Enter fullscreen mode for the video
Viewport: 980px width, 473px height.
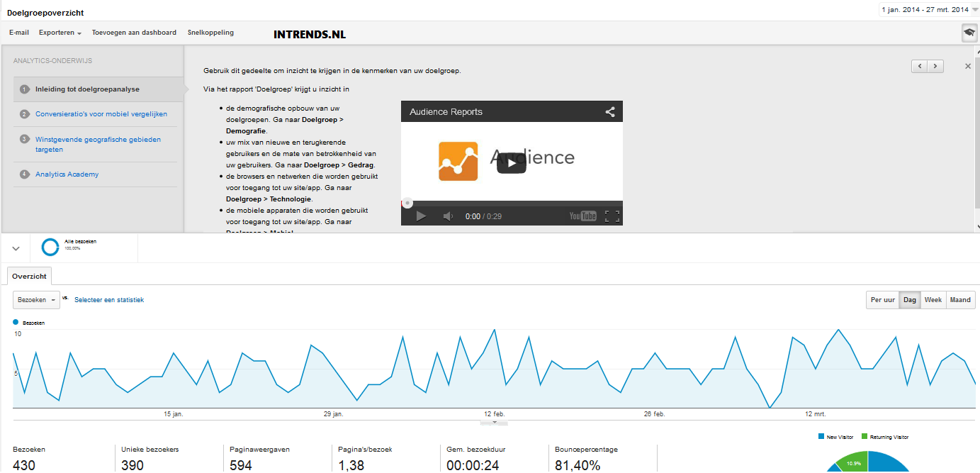click(x=612, y=216)
